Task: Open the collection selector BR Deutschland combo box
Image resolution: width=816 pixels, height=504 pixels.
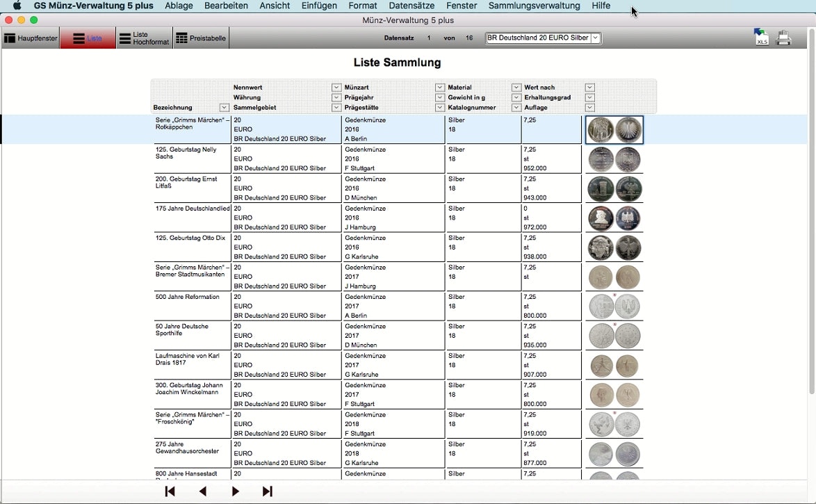Action: coord(543,38)
